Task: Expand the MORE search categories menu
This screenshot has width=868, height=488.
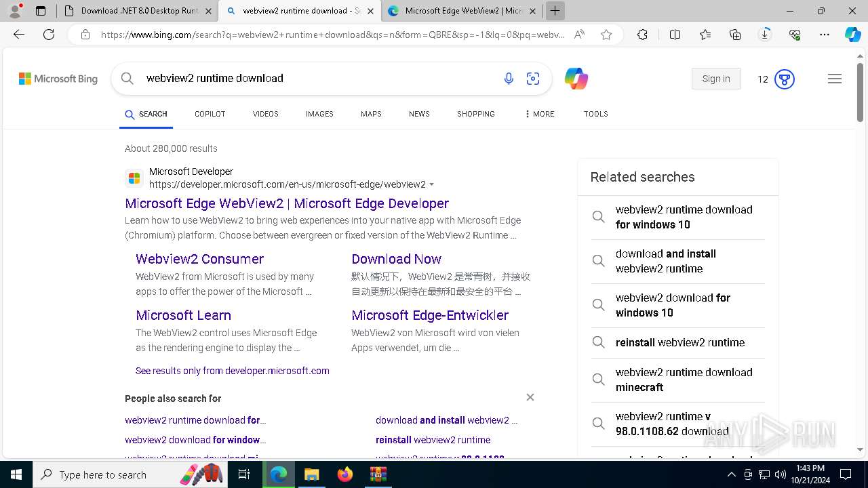Action: tap(539, 114)
